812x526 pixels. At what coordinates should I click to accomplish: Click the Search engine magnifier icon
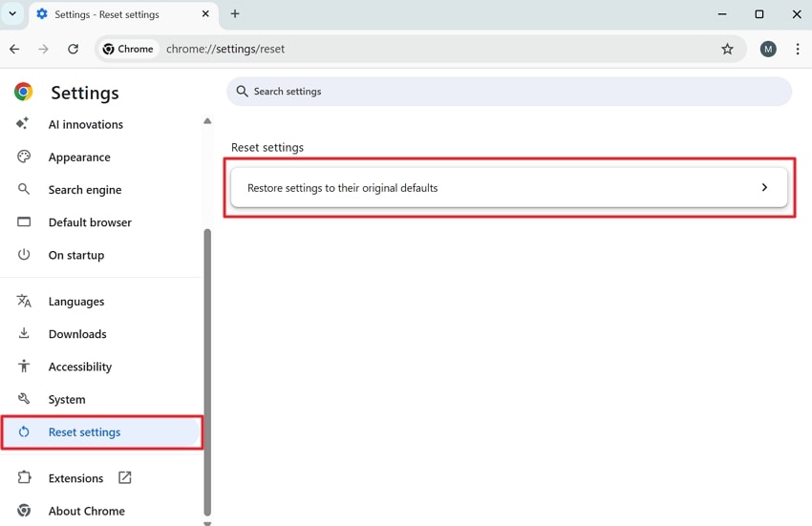click(24, 189)
